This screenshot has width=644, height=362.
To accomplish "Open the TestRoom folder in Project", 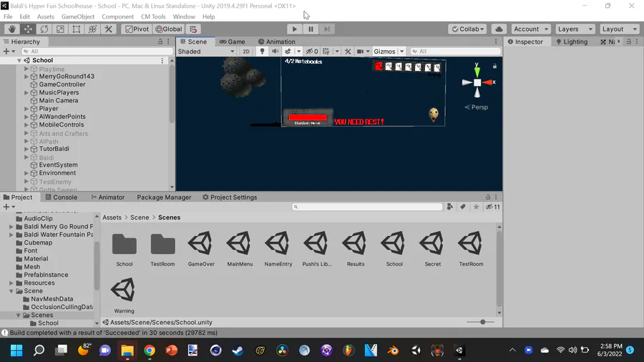I will point(162,249).
